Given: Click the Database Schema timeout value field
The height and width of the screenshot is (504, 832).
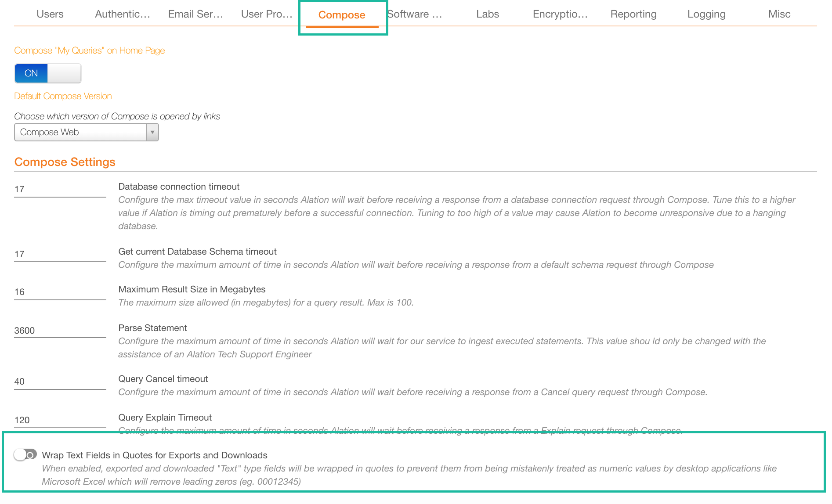Looking at the screenshot, I should [x=60, y=254].
